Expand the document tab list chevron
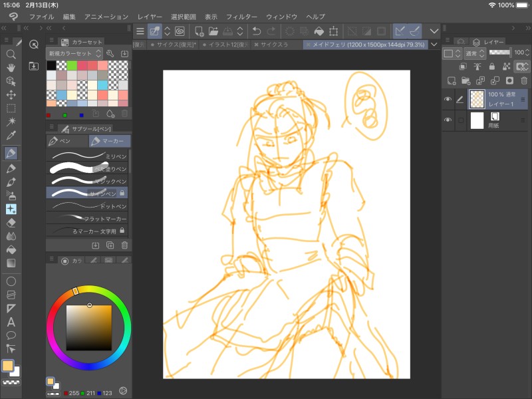 pos(434,45)
